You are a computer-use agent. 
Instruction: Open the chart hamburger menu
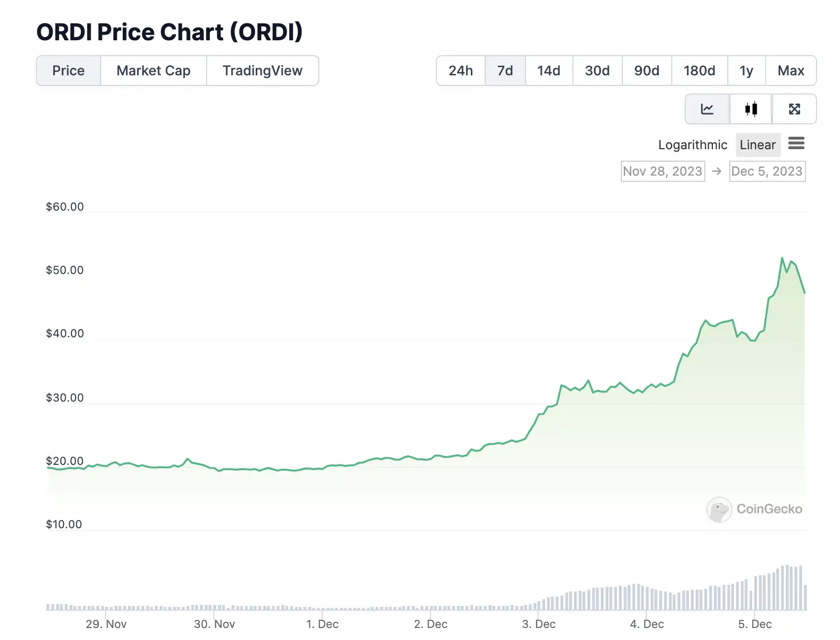coord(796,143)
